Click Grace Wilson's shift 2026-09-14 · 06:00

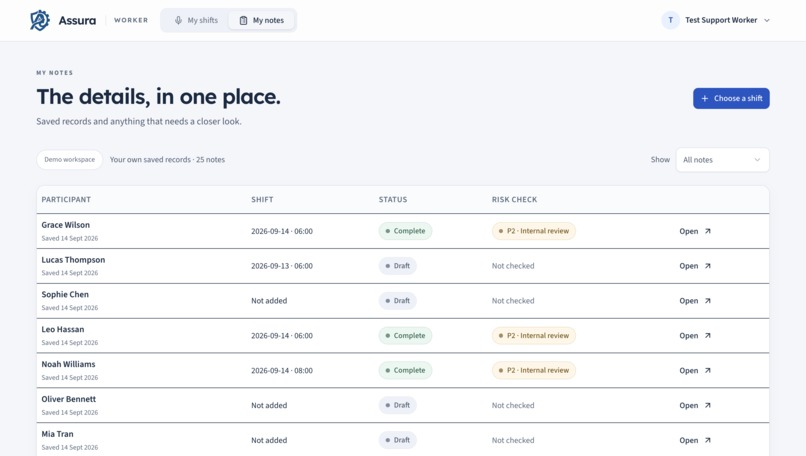click(x=282, y=231)
